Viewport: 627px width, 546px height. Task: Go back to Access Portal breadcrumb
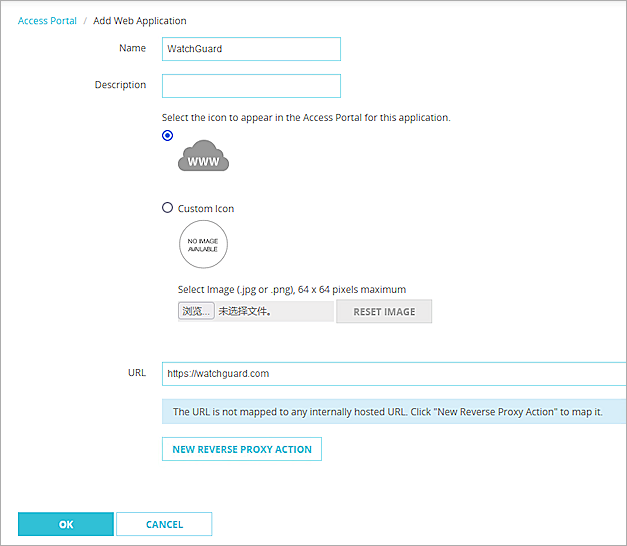point(47,21)
